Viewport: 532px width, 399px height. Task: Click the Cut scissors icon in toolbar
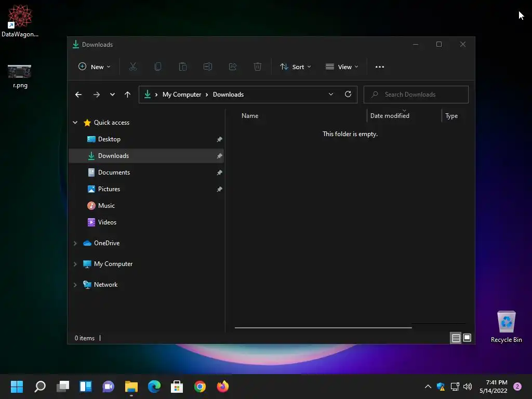(132, 67)
